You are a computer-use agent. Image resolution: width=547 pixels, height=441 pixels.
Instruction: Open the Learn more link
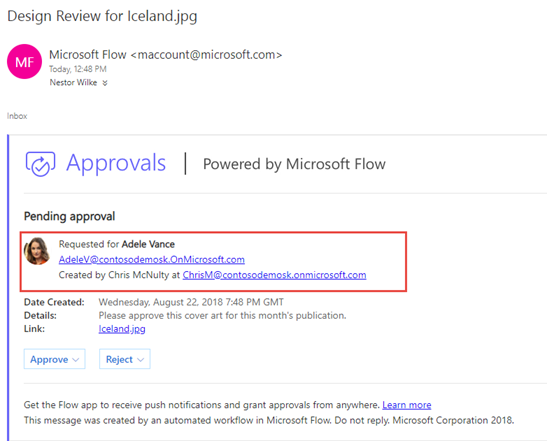(407, 405)
